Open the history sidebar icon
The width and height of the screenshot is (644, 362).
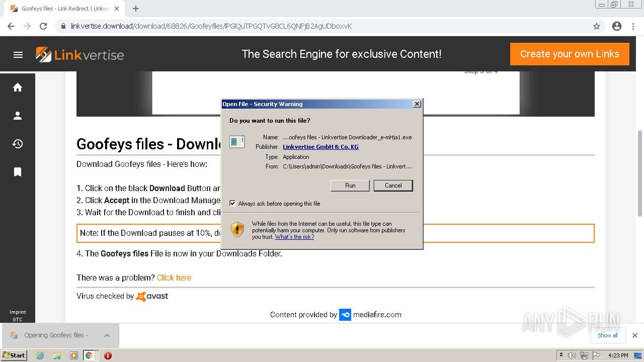pos(18,144)
